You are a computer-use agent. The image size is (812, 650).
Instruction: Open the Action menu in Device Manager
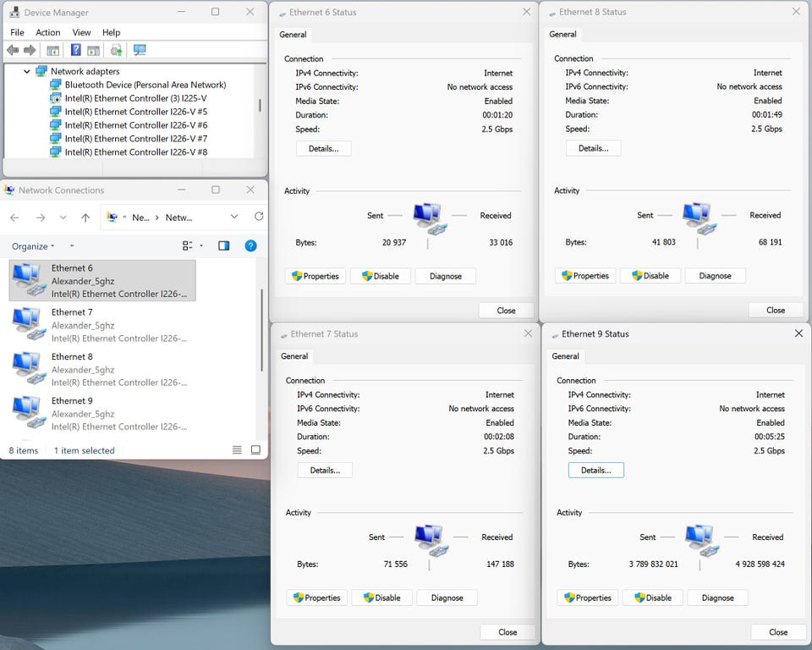click(47, 32)
